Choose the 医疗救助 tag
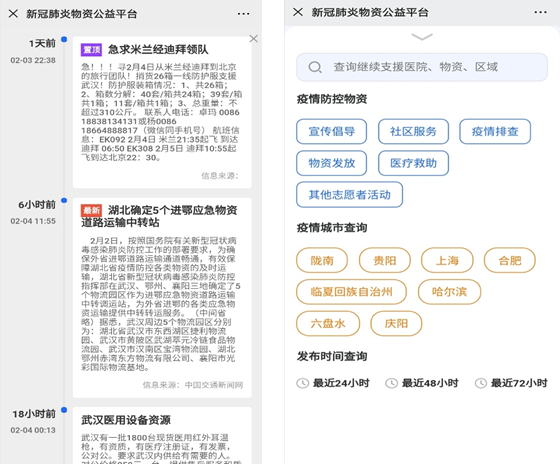The height and width of the screenshot is (465, 560). point(413,163)
